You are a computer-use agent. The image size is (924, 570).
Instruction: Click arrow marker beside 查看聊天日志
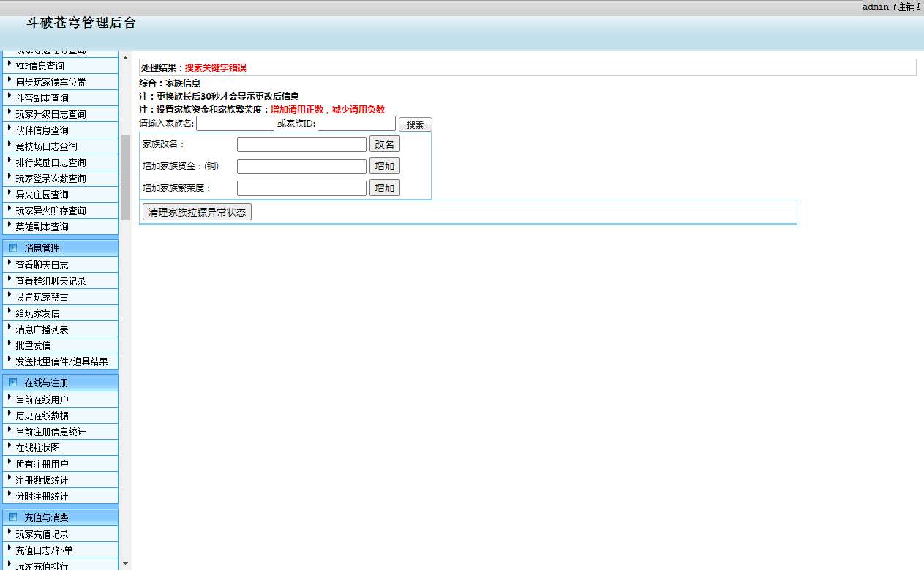pos(10,263)
